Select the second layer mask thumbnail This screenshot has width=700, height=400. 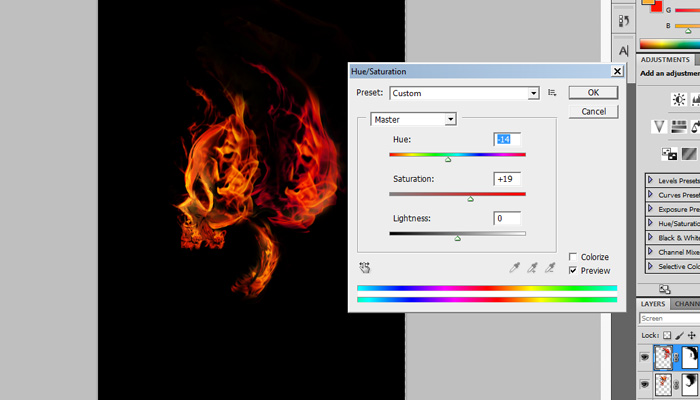tap(690, 385)
